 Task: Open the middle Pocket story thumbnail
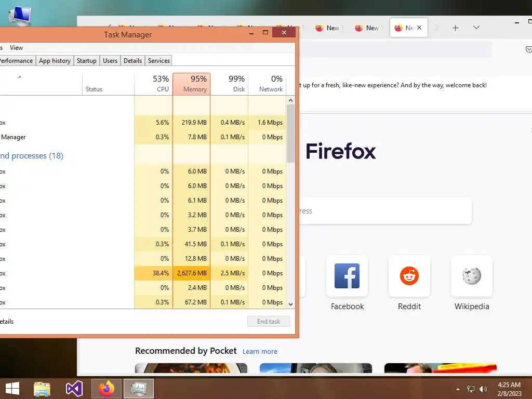tap(315, 368)
